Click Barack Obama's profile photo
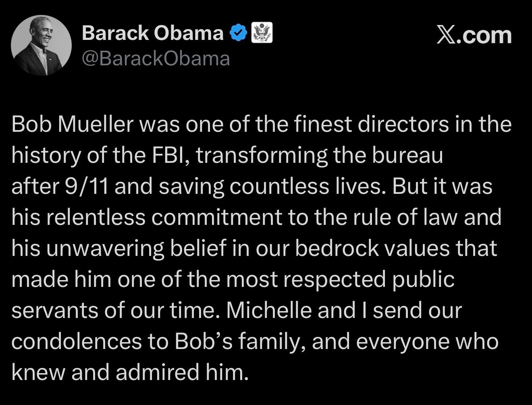 (x=41, y=46)
